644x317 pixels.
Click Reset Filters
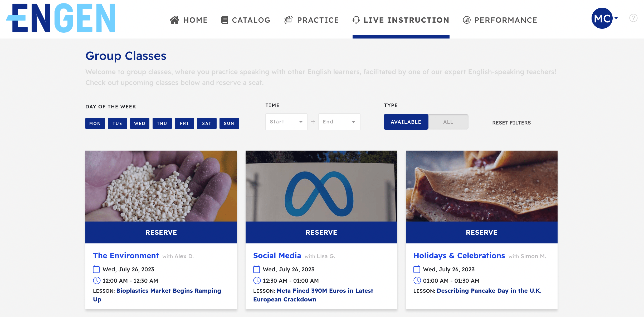[511, 123]
